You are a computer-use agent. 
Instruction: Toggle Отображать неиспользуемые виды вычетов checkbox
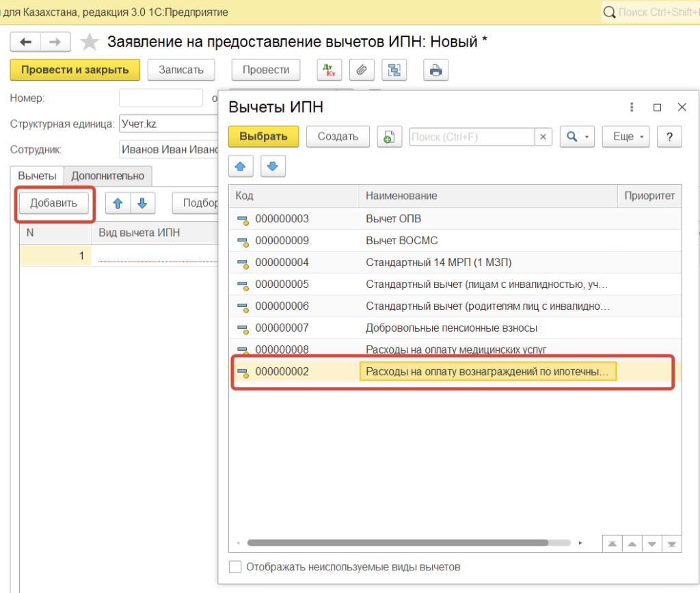(x=235, y=567)
